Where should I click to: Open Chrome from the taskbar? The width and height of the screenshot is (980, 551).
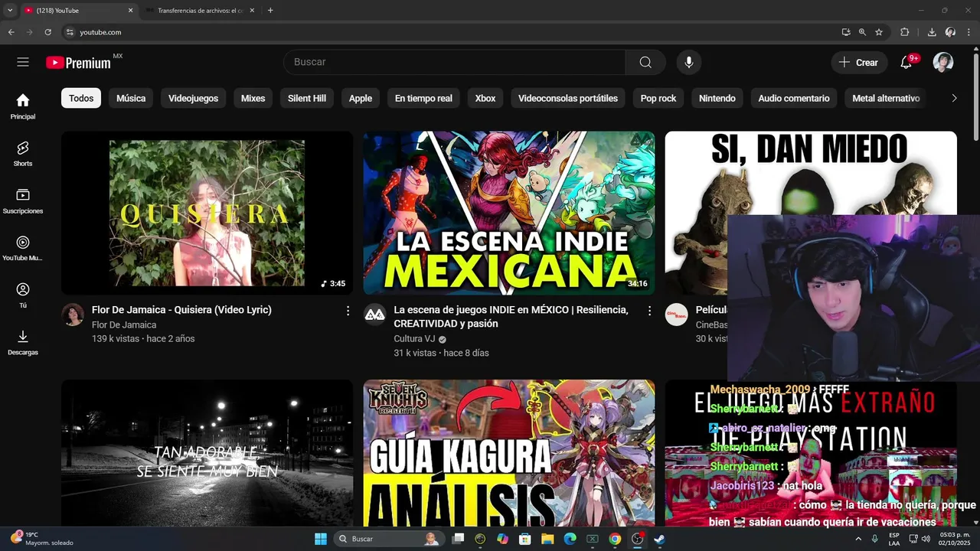(x=615, y=539)
